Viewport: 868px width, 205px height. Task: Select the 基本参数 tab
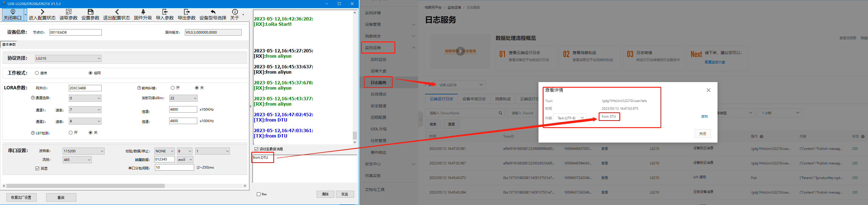[x=9, y=45]
